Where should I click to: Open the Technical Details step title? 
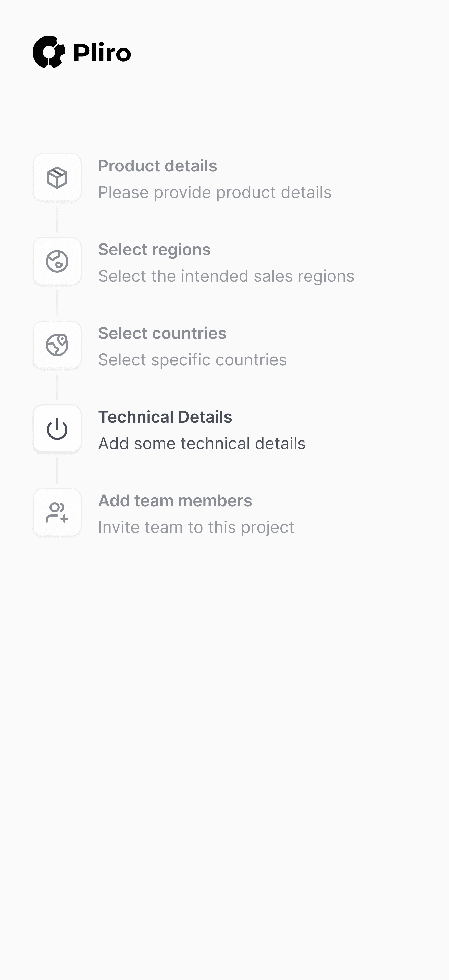165,417
